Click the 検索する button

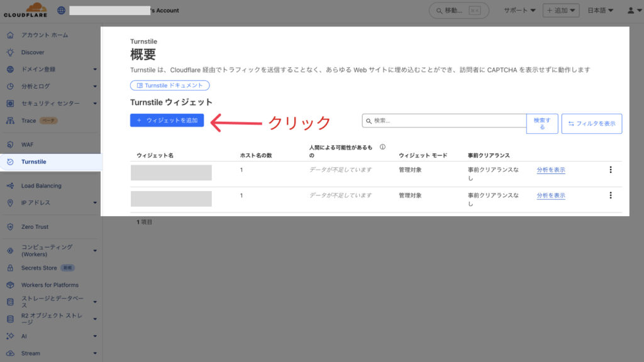[542, 124]
